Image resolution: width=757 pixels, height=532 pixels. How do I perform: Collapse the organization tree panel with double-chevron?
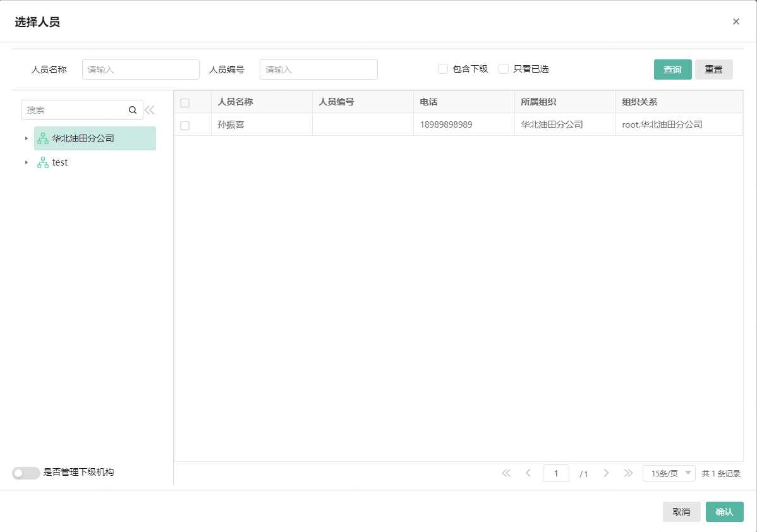tap(150, 110)
